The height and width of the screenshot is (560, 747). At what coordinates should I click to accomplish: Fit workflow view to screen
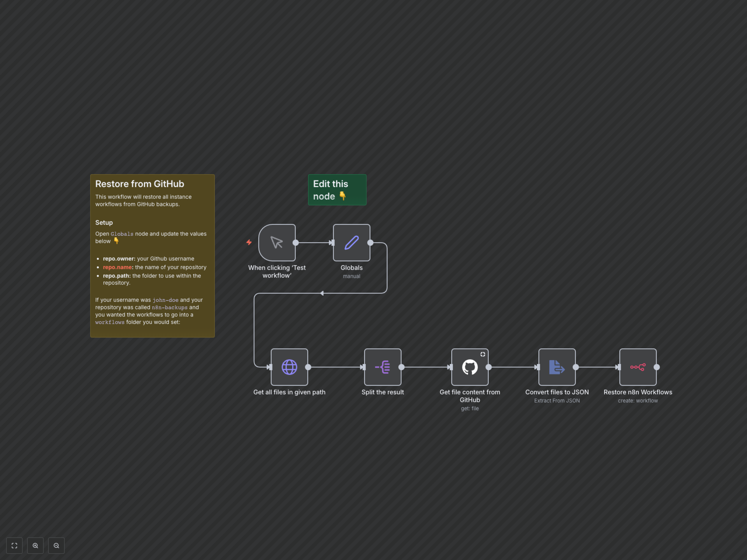pyautogui.click(x=14, y=545)
